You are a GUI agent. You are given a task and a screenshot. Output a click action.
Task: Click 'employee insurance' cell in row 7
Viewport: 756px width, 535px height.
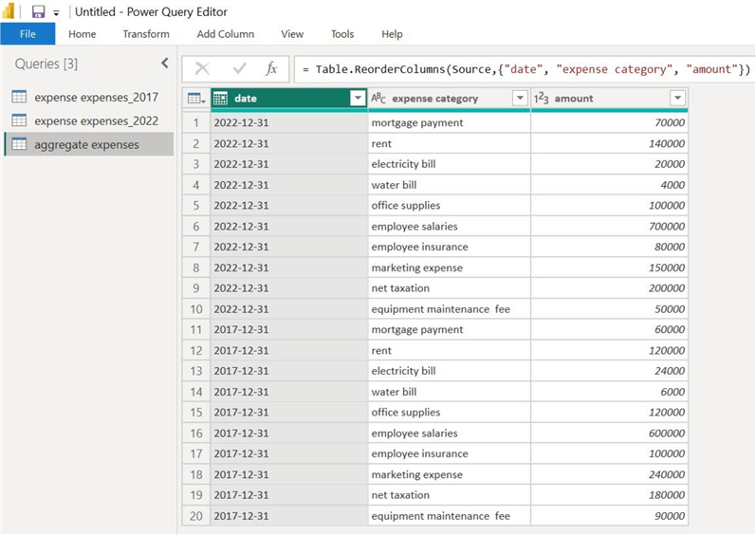[x=449, y=247]
